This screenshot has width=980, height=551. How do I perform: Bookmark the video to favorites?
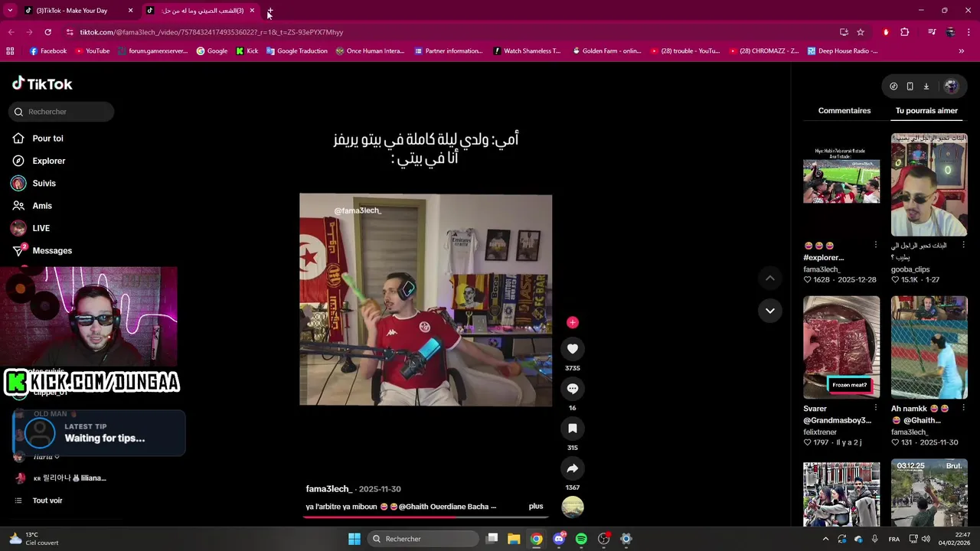click(x=573, y=429)
